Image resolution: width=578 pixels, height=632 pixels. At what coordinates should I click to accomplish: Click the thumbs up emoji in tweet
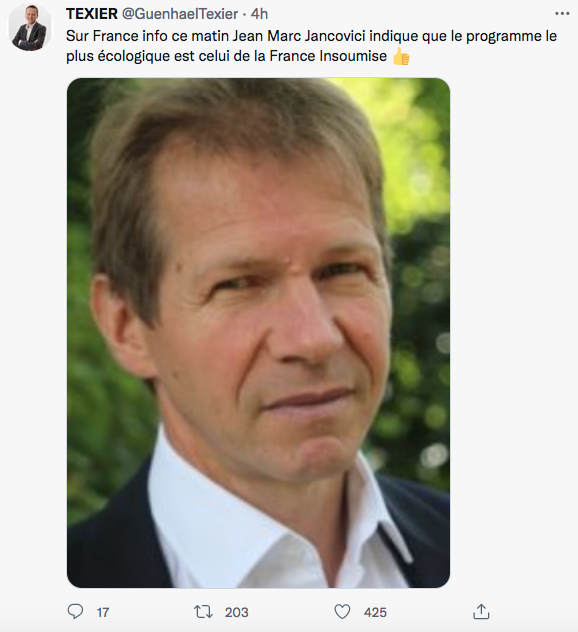401,56
